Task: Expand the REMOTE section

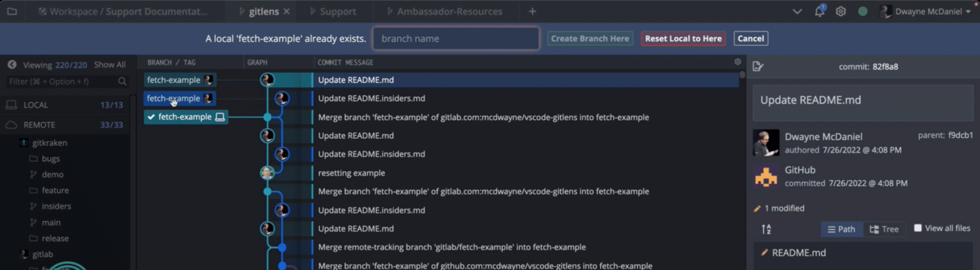Action: click(65, 125)
